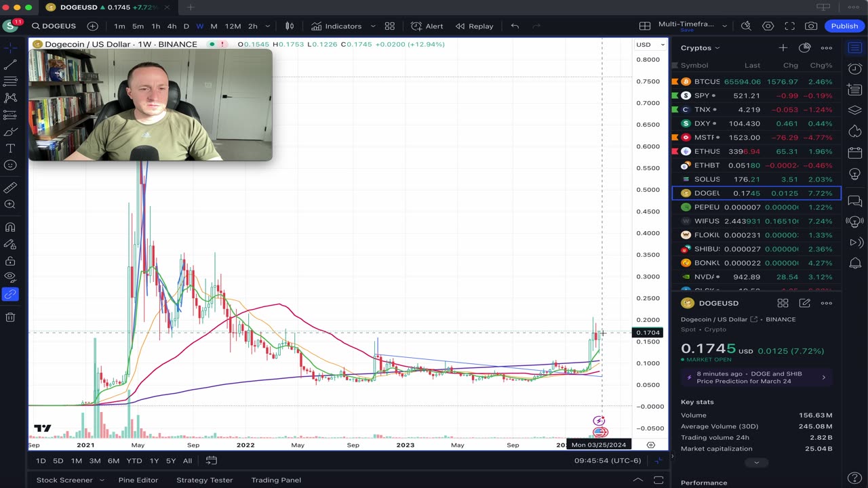Screen dimensions: 868x488
Task: Select the trend line drawing tool
Action: coord(10,64)
